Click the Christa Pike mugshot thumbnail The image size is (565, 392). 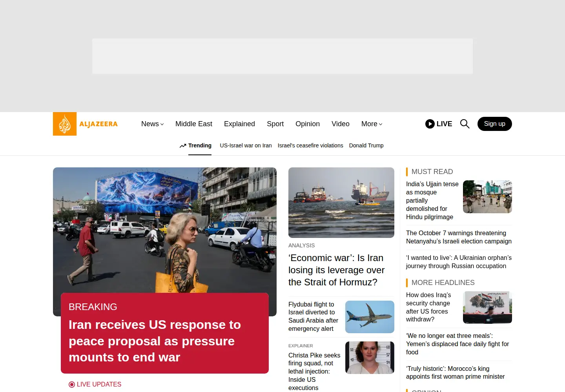pos(370,358)
